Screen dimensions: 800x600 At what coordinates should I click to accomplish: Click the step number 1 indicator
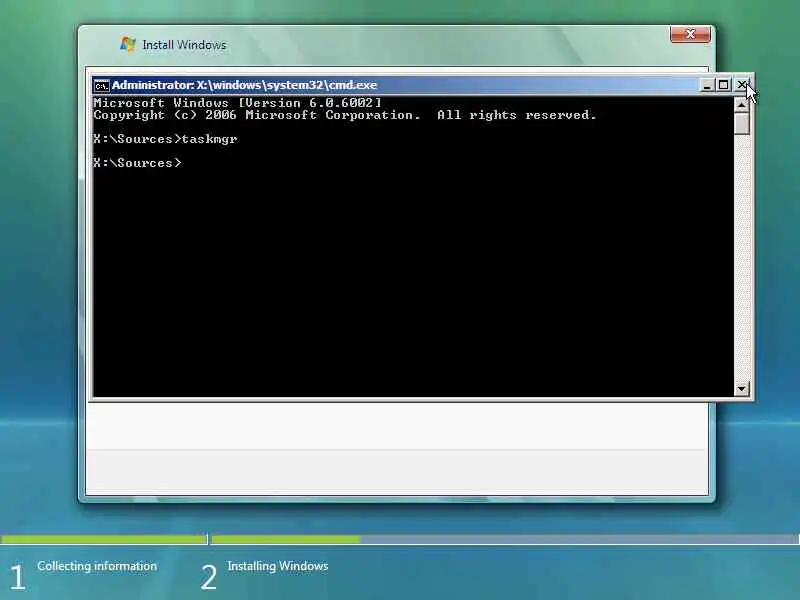[x=18, y=578]
